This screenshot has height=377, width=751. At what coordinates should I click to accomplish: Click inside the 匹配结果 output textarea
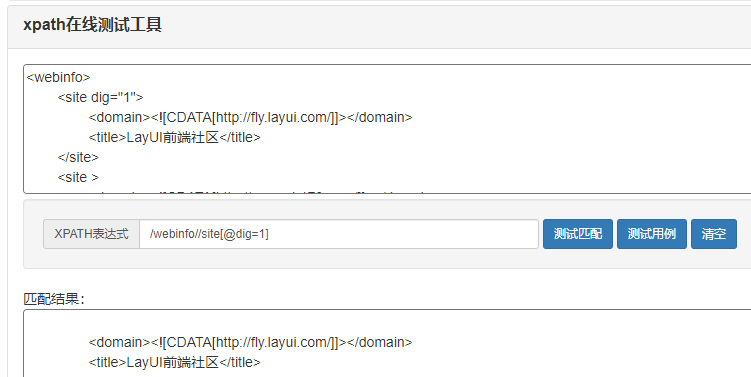tap(387, 343)
